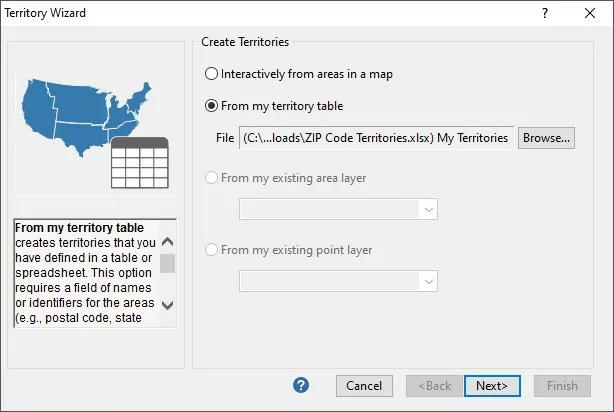Go to the next step with Next>

click(x=492, y=386)
